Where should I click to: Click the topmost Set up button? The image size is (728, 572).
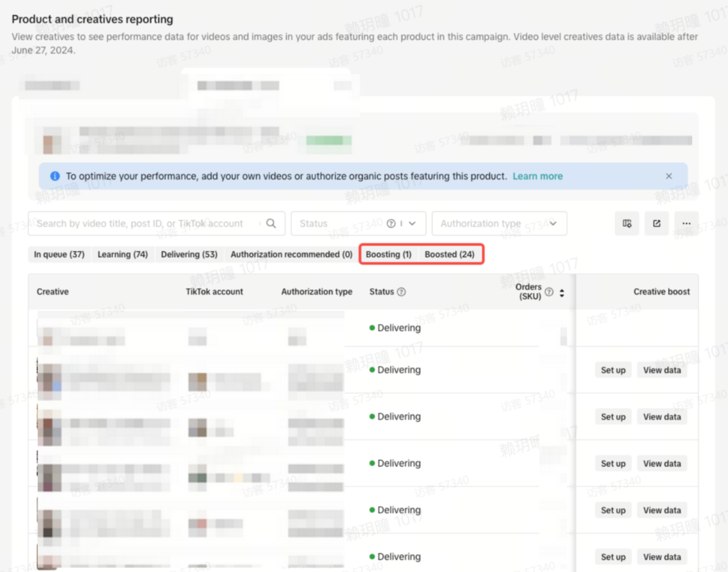coord(613,370)
